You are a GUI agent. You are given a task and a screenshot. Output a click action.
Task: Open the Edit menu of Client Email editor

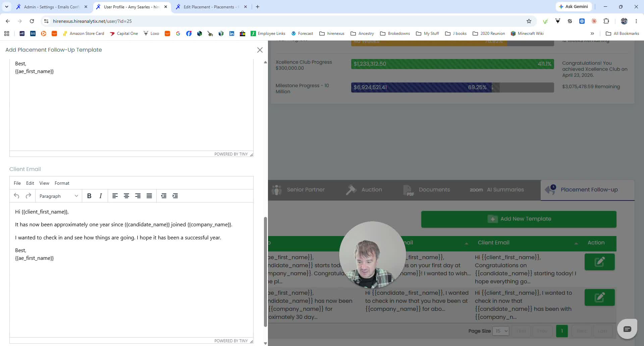[30, 183]
